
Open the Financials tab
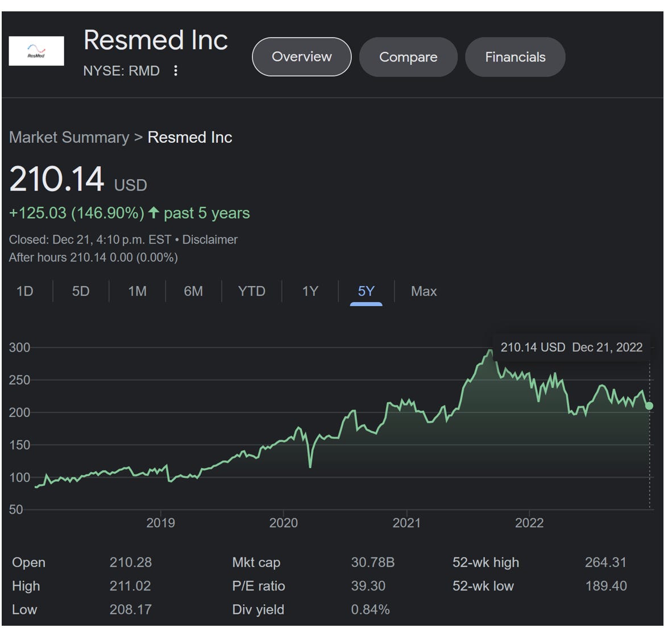[x=515, y=57]
